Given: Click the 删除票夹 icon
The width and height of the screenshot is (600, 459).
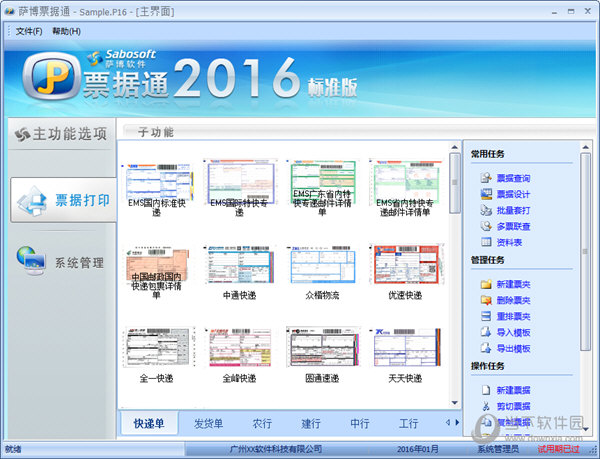Looking at the screenshot, I should [486, 300].
